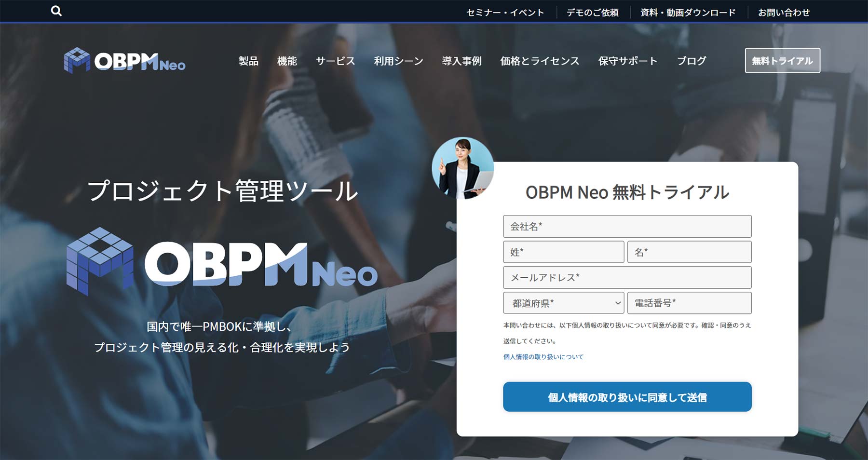This screenshot has width=868, height=460.
Task: Click the OBPM Neo header logo
Action: point(124,61)
